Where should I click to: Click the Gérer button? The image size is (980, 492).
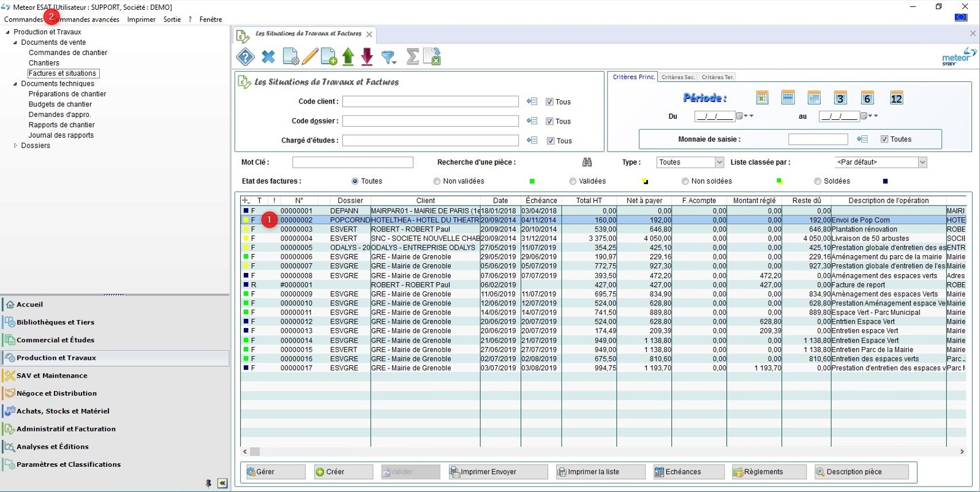(x=275, y=472)
